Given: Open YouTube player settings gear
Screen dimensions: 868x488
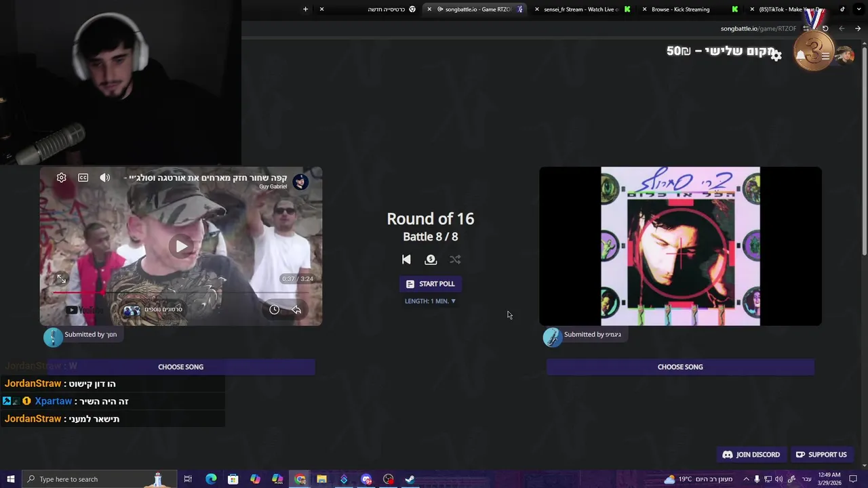Looking at the screenshot, I should point(61,178).
